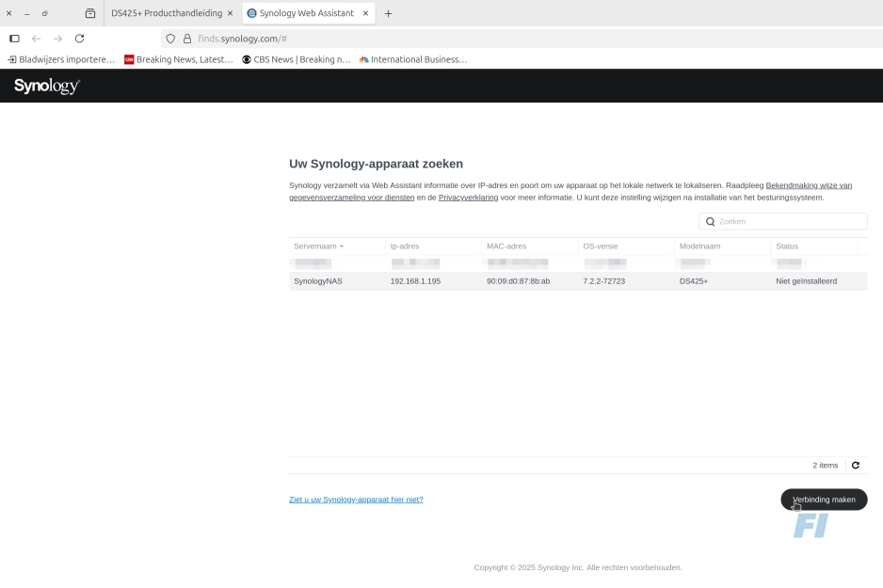Focus the Zoeken search field
Screen dimensions: 883x588
[x=783, y=222]
